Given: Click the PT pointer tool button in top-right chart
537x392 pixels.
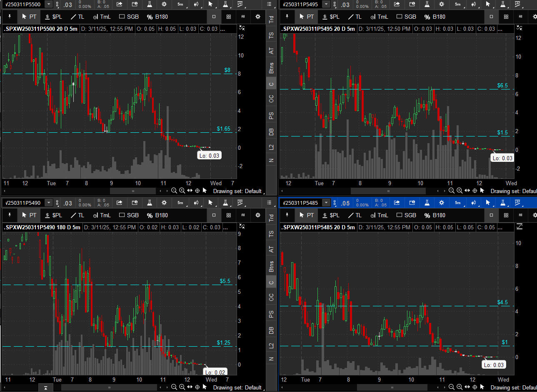Looking at the screenshot, I should (306, 17).
